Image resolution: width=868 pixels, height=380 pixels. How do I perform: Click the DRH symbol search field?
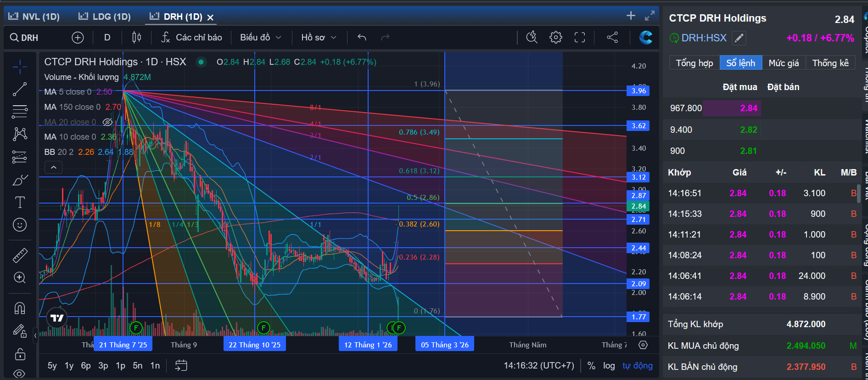[25, 38]
